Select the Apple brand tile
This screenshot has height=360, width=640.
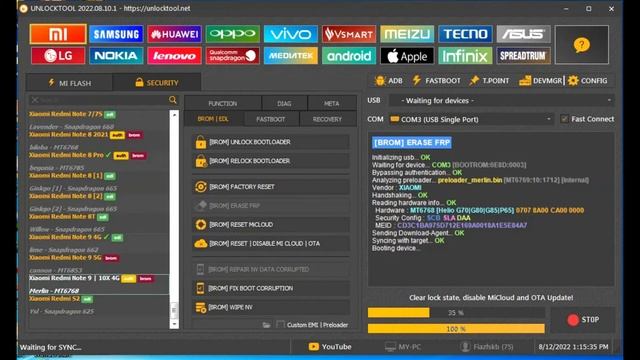pyautogui.click(x=407, y=56)
